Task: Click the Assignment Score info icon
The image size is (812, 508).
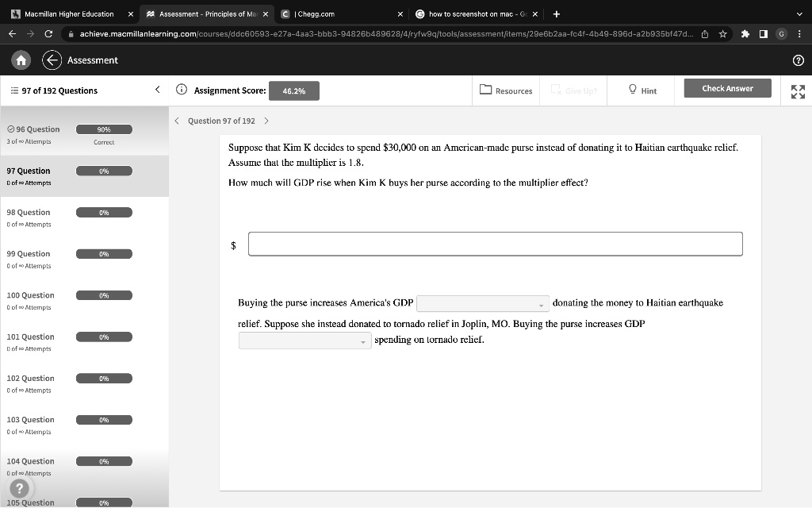Action: click(x=182, y=89)
